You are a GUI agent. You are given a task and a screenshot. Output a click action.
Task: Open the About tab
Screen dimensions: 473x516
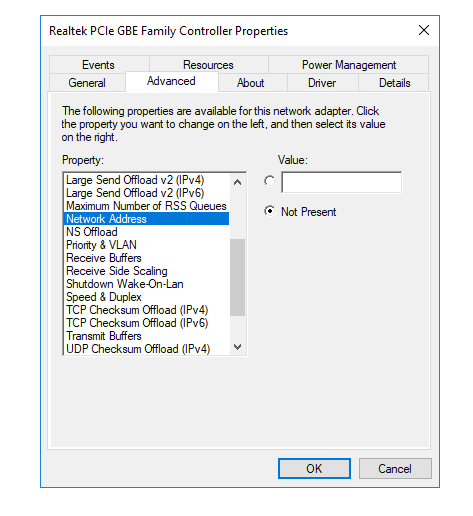coord(251,83)
